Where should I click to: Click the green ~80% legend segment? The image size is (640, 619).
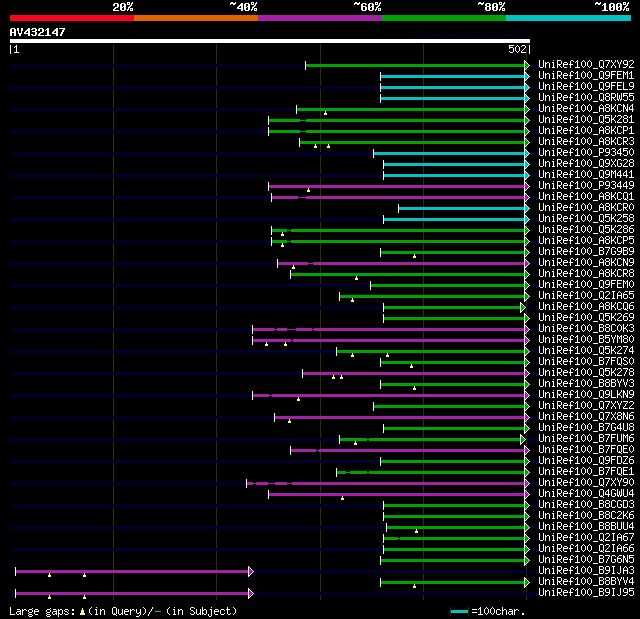coord(444,18)
